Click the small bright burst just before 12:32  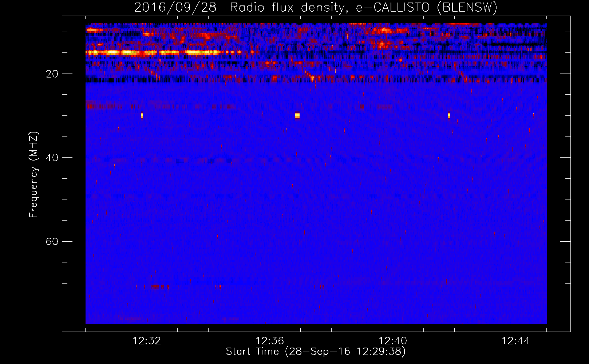(x=142, y=116)
